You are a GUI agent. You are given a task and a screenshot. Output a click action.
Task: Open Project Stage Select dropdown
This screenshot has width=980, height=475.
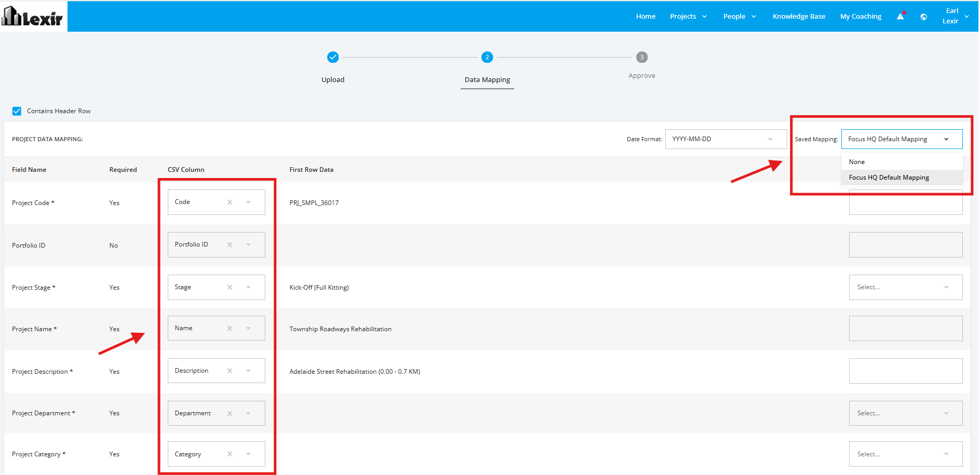click(906, 287)
